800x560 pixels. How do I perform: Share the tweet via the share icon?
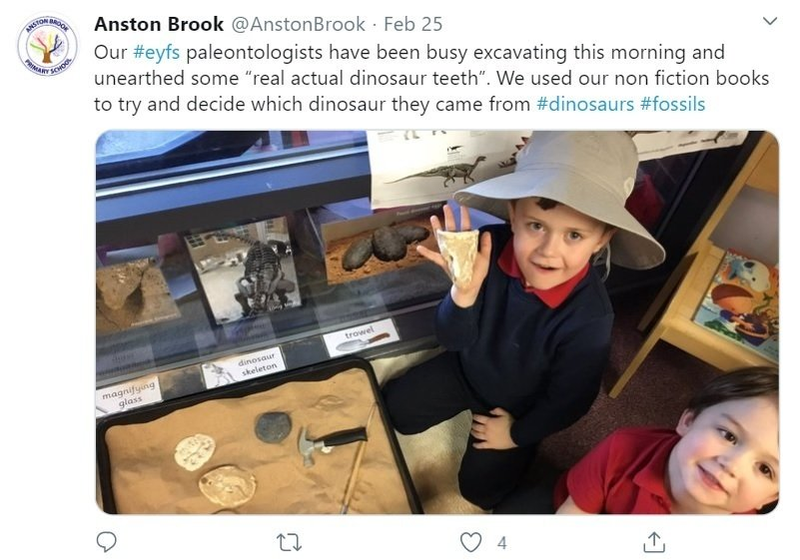(x=654, y=542)
